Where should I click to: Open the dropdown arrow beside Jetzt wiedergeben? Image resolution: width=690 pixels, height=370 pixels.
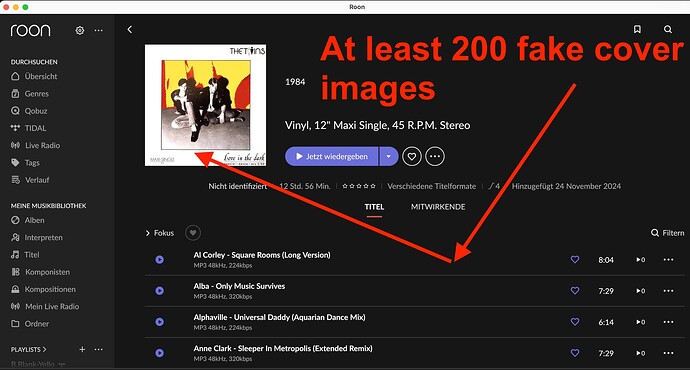[x=389, y=156]
